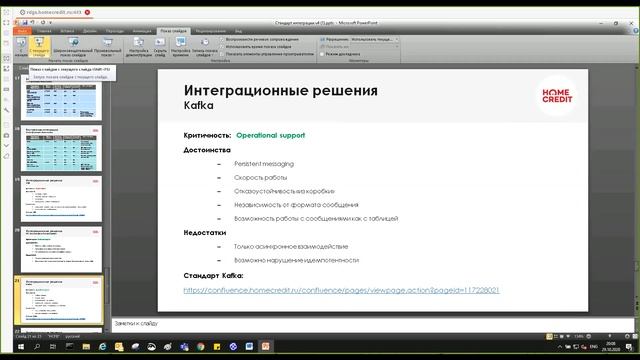Viewport: 640px width, 360px height.
Task: Switch to Slide Sorter view in status bar
Action: pos(556,336)
